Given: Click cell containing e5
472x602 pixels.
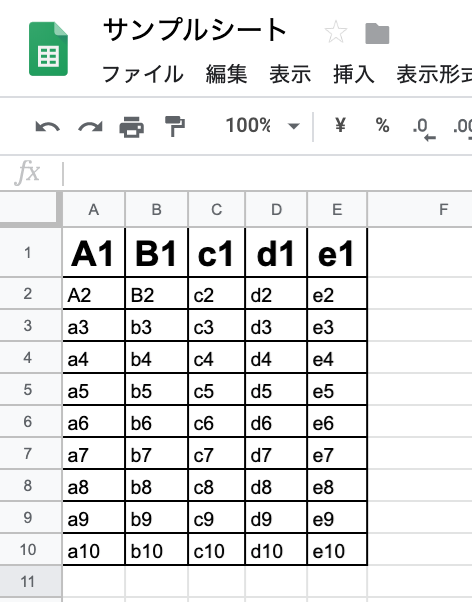Looking at the screenshot, I should coord(337,389).
